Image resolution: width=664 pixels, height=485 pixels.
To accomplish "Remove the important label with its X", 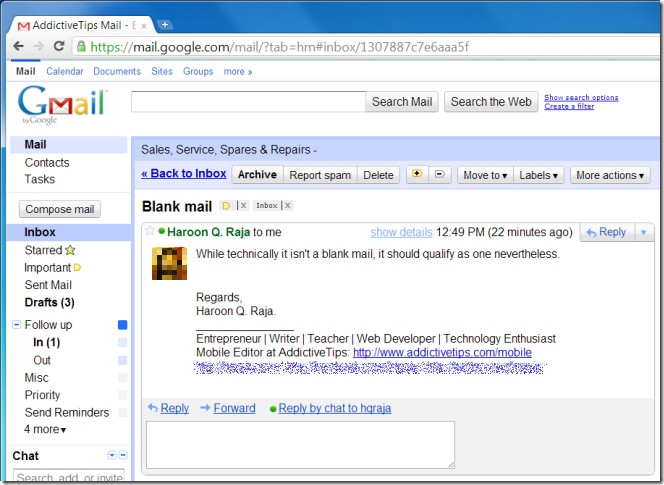I will [x=243, y=205].
